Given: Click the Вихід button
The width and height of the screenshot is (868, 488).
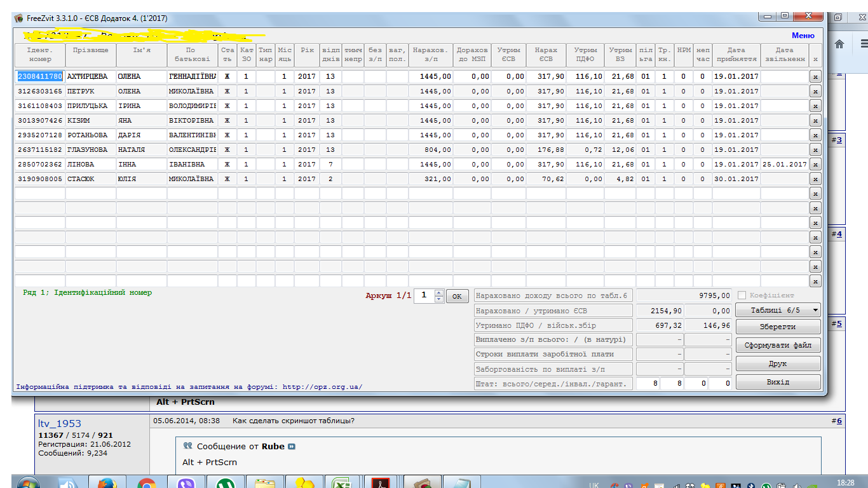Looking at the screenshot, I should (778, 382).
